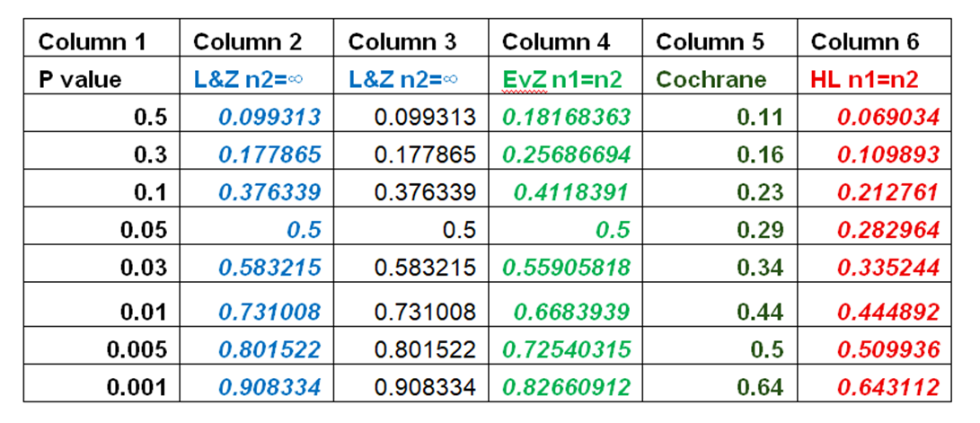Viewport: 980px width, 423px height.
Task: Select the green 0.18168363 value
Action: click(566, 117)
